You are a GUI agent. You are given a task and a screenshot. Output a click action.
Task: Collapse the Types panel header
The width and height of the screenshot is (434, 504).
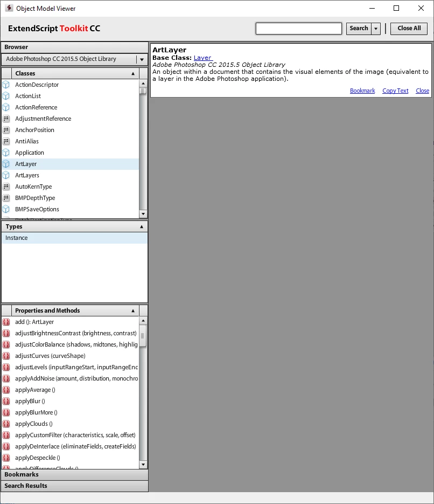click(x=74, y=226)
